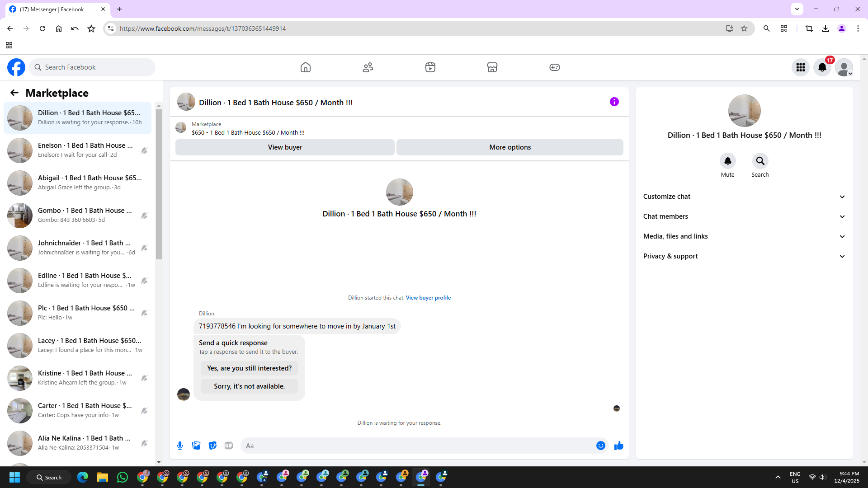Open the Facebook menu grid
The width and height of the screenshot is (868, 488).
pyautogui.click(x=800, y=67)
